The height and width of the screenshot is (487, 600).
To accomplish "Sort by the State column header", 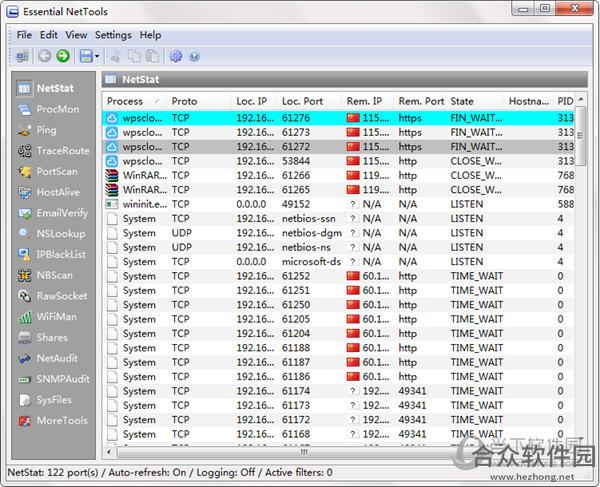I will [476, 101].
